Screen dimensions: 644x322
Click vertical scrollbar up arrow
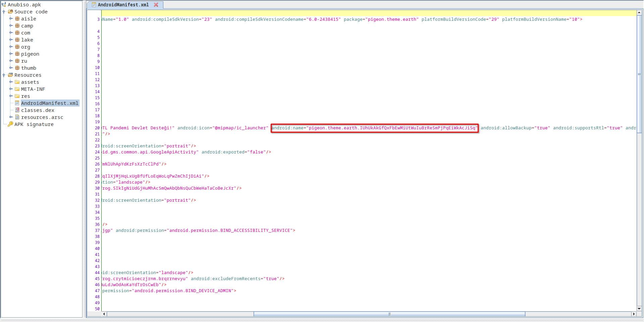[x=639, y=13]
